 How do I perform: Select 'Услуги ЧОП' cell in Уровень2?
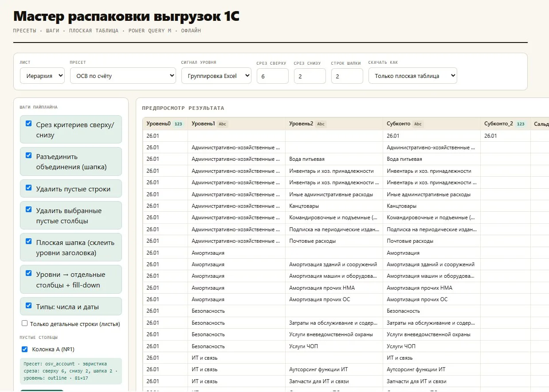click(x=334, y=346)
